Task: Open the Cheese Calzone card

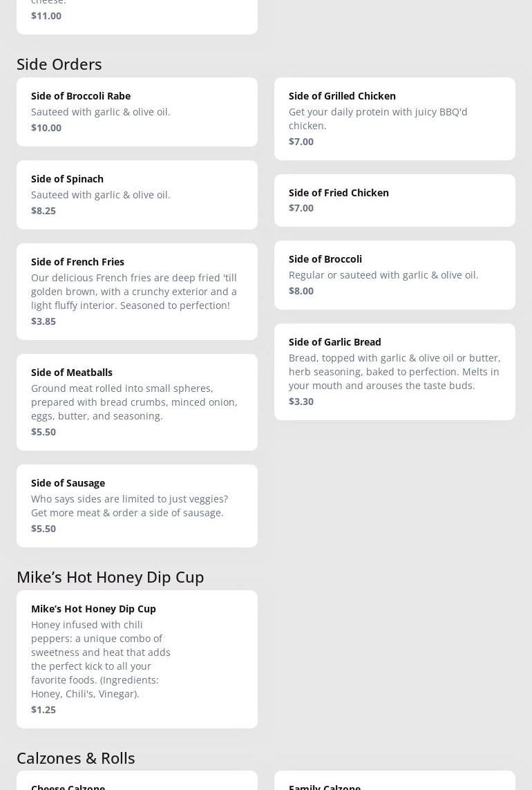Action: [137, 780]
